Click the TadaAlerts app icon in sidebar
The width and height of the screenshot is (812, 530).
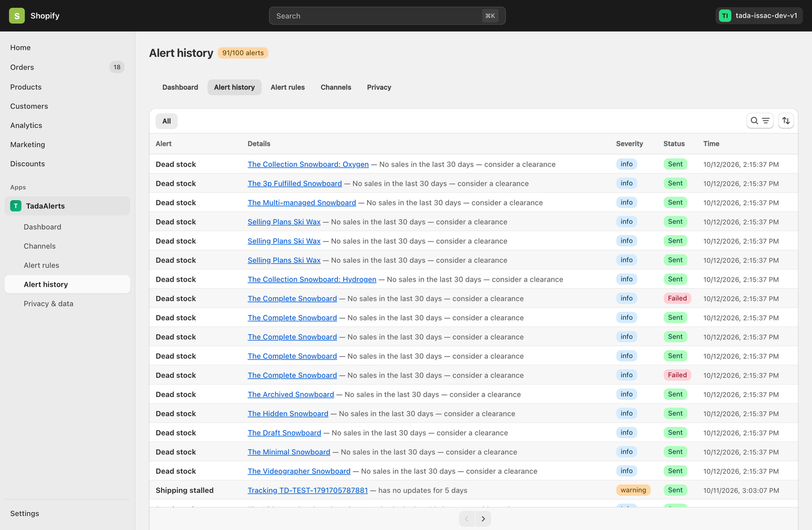[16, 206]
